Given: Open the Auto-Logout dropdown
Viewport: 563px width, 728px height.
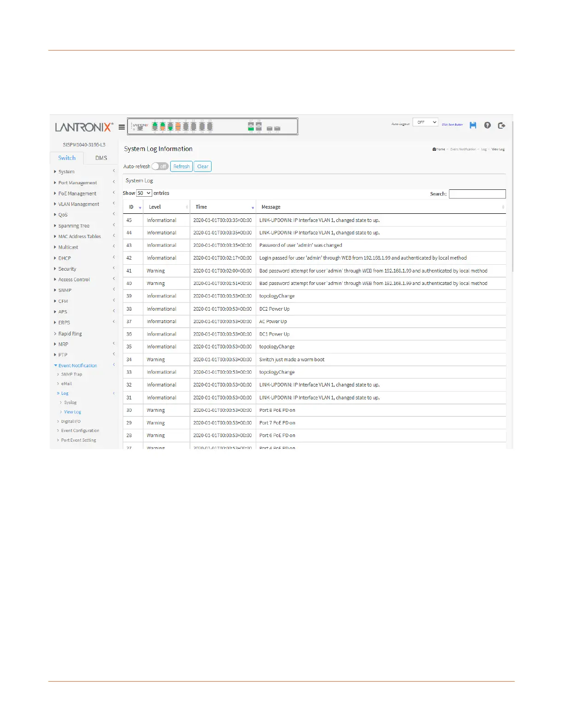Looking at the screenshot, I should click(x=425, y=122).
